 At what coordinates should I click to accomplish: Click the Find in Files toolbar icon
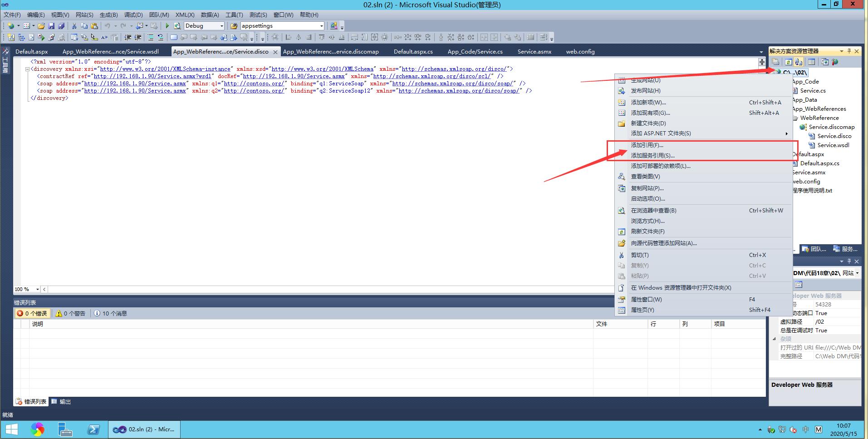tap(234, 26)
